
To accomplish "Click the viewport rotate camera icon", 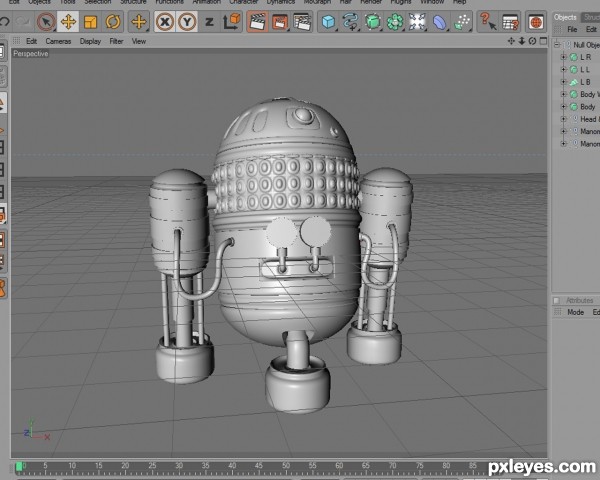I will (532, 41).
